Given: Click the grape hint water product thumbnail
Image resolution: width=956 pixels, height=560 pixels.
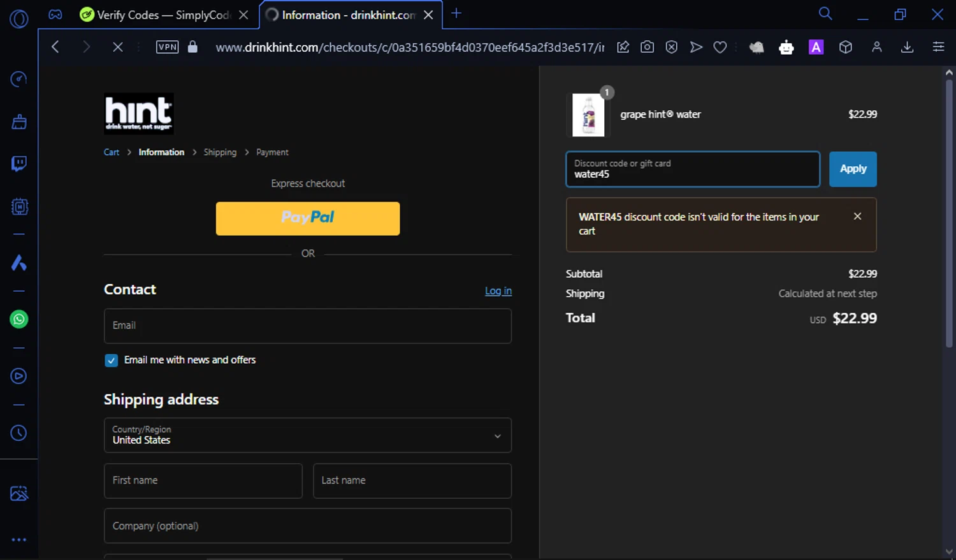Looking at the screenshot, I should tap(588, 115).
